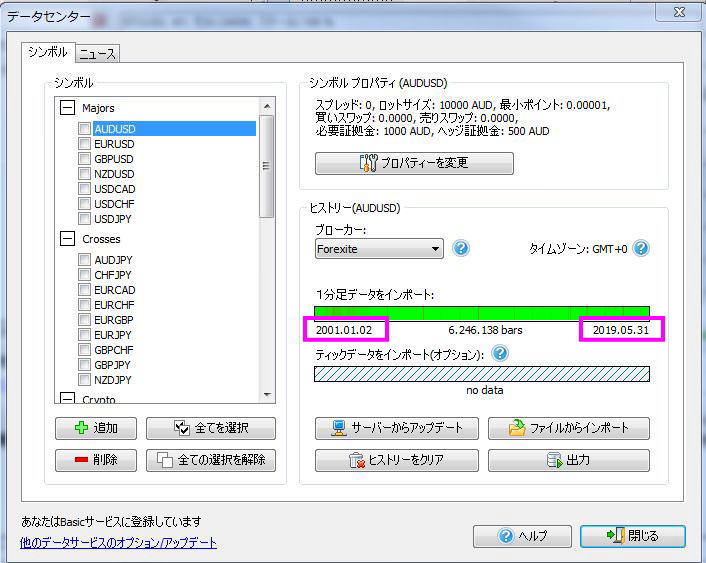Click the server computer icon on サーバーからアップデート
The width and height of the screenshot is (706, 563).
(339, 428)
